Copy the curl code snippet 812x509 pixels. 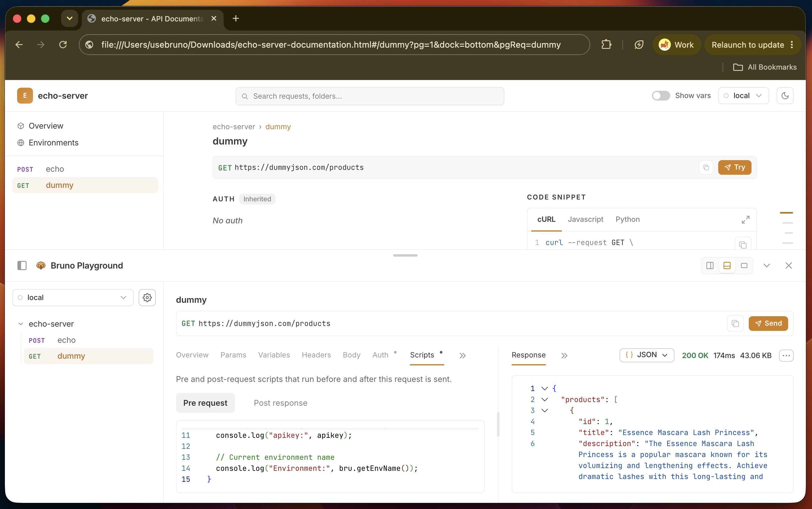[x=743, y=245]
